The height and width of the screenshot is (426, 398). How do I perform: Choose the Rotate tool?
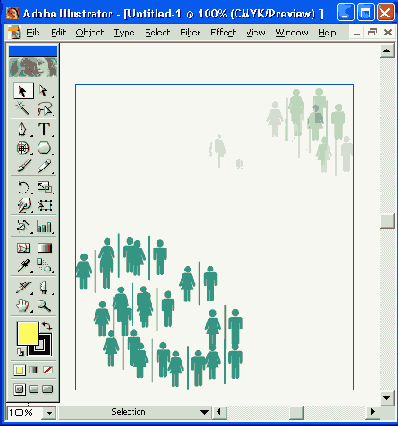point(23,187)
